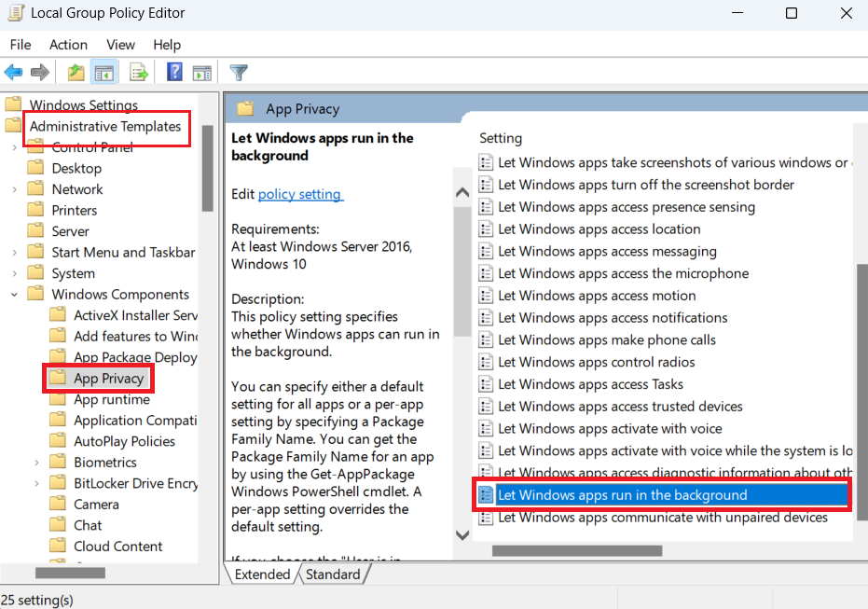Click the description pane scroll down arrow

click(462, 535)
